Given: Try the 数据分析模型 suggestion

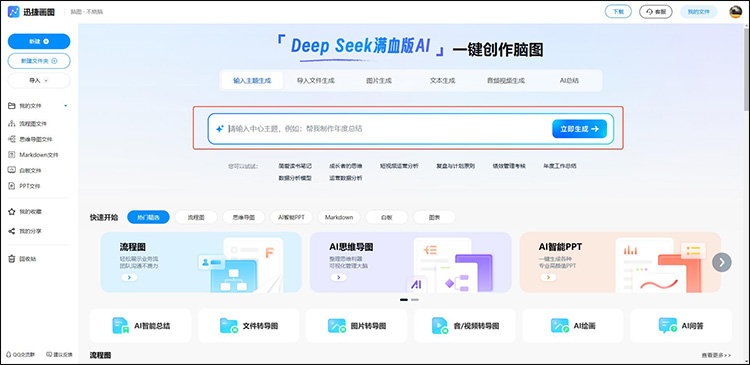Looking at the screenshot, I should 295,178.
